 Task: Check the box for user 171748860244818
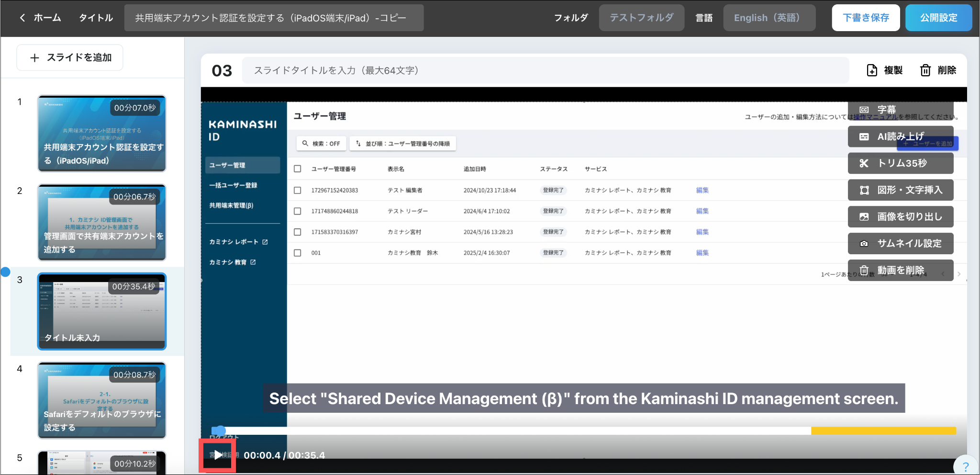click(x=298, y=211)
